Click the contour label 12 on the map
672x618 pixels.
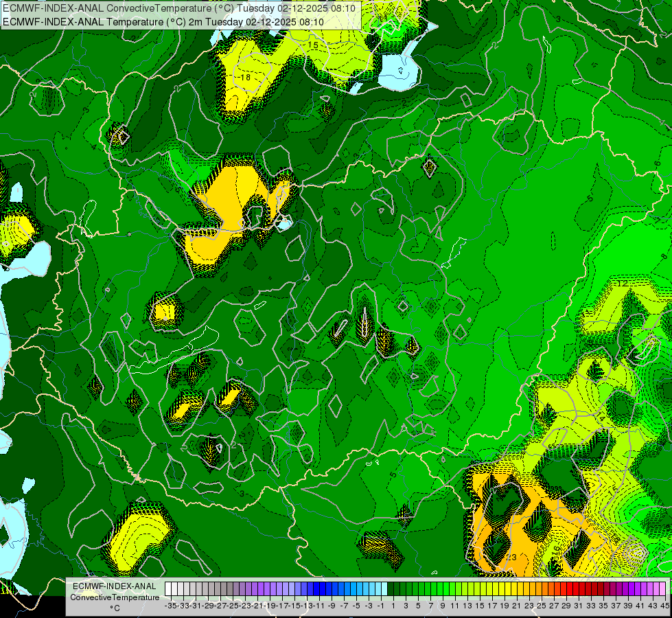(623, 284)
